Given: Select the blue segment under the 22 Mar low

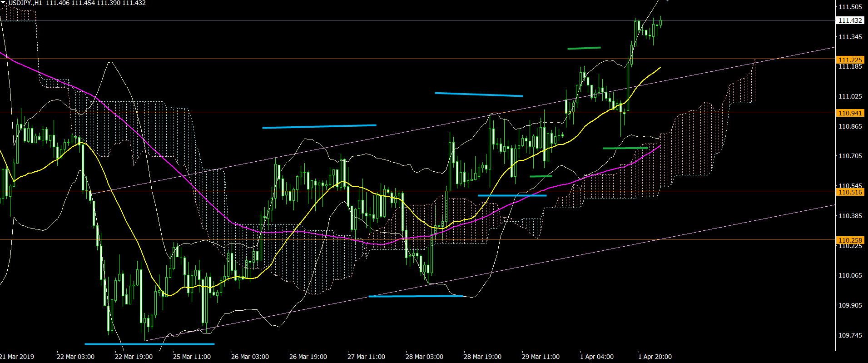Looking at the screenshot, I should (x=149, y=344).
